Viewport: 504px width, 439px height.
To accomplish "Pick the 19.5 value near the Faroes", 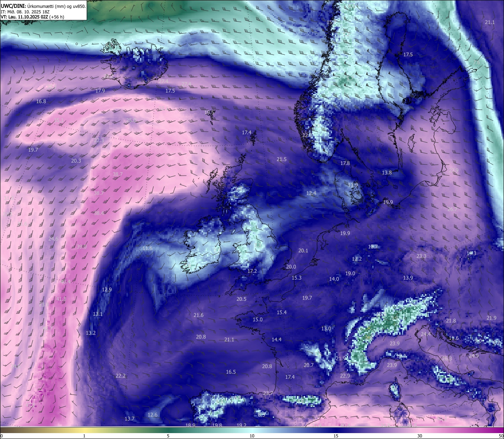I will (x=209, y=112).
